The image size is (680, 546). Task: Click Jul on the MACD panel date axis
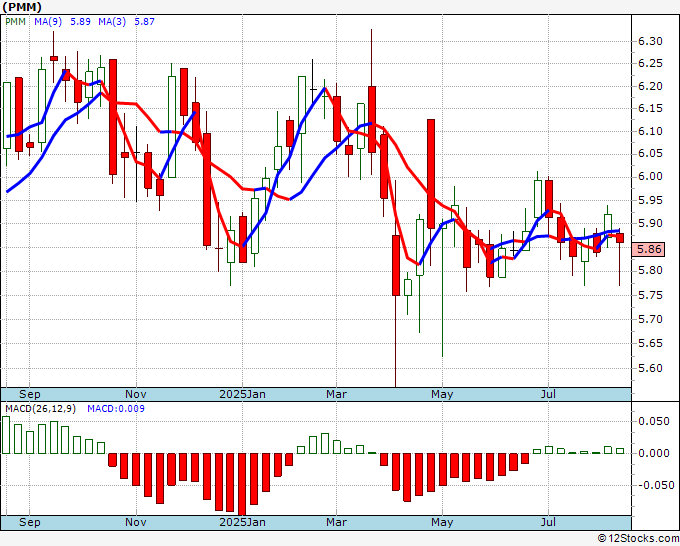click(549, 522)
